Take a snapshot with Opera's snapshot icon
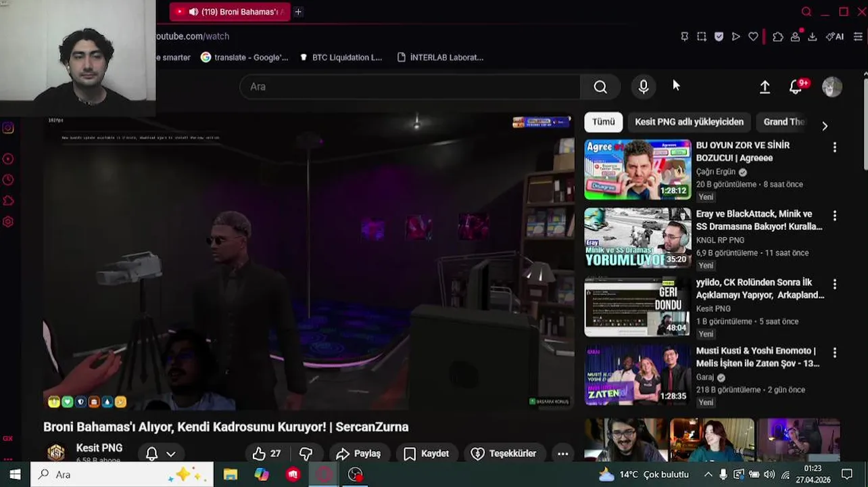Image resolution: width=868 pixels, height=487 pixels. pyautogui.click(x=702, y=37)
